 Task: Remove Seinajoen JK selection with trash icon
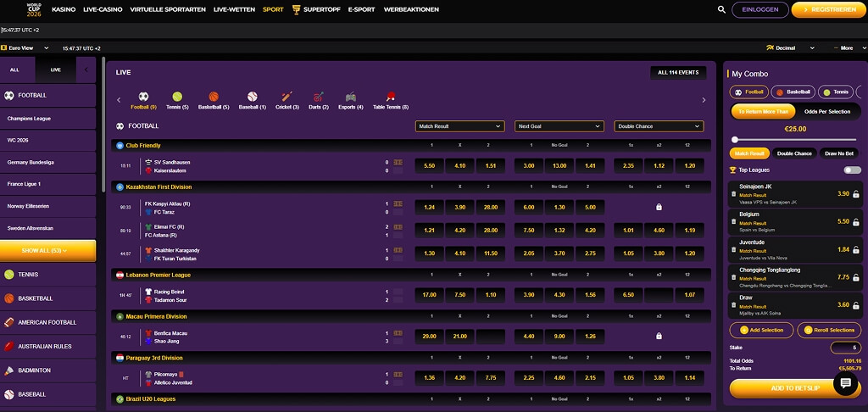tap(733, 194)
